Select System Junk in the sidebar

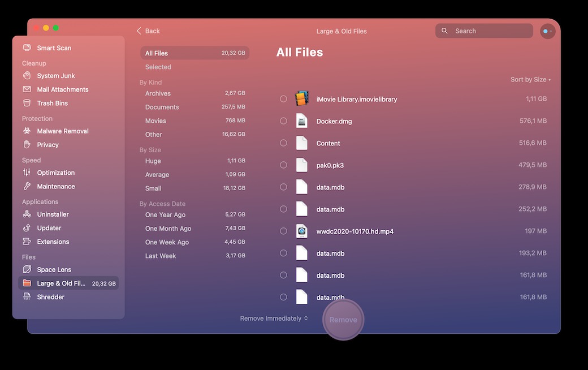55,75
